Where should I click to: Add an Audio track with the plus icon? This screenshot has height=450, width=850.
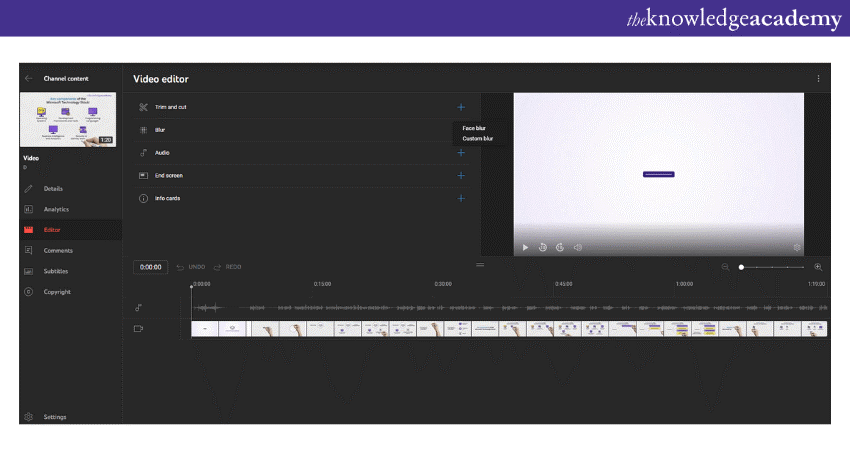point(461,153)
